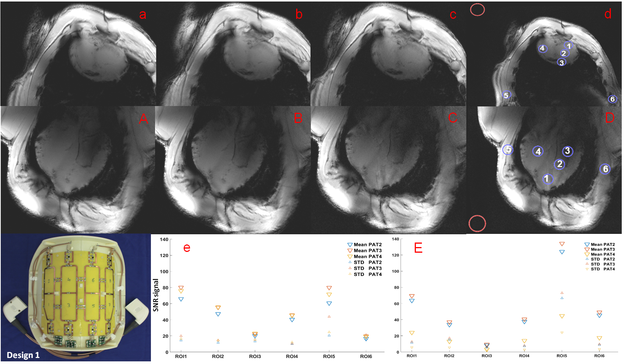Click the Design 1 coil photo
This screenshot has height=364, width=624.
click(x=76, y=297)
